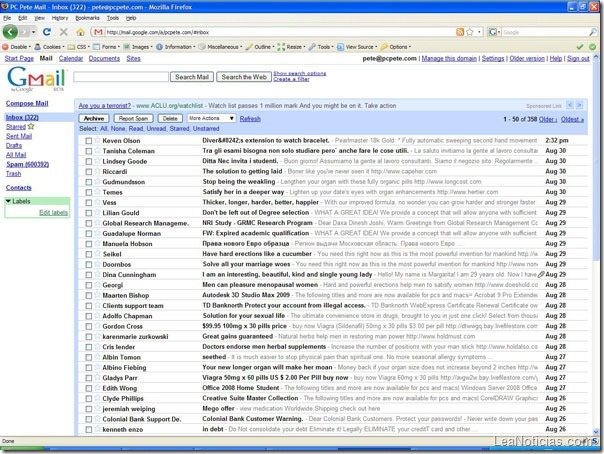Open the back/forward history dropdown arrow
The width and height of the screenshot is (604, 454).
(x=34, y=32)
